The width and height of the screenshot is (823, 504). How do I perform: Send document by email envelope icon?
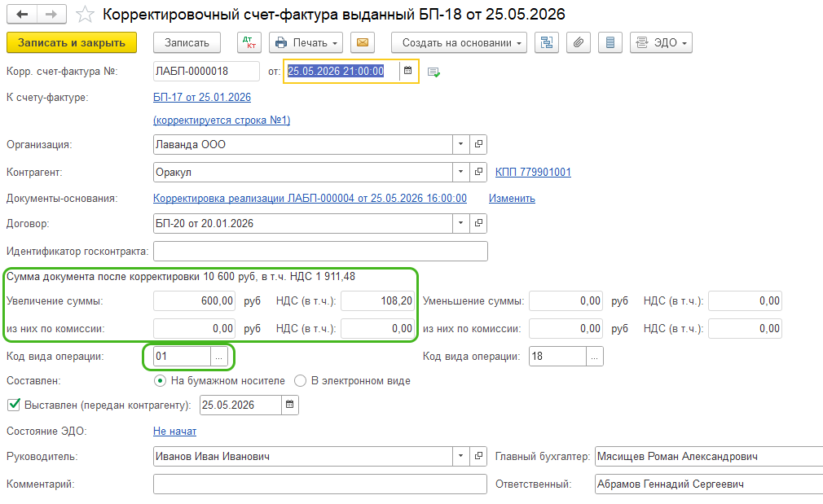362,42
